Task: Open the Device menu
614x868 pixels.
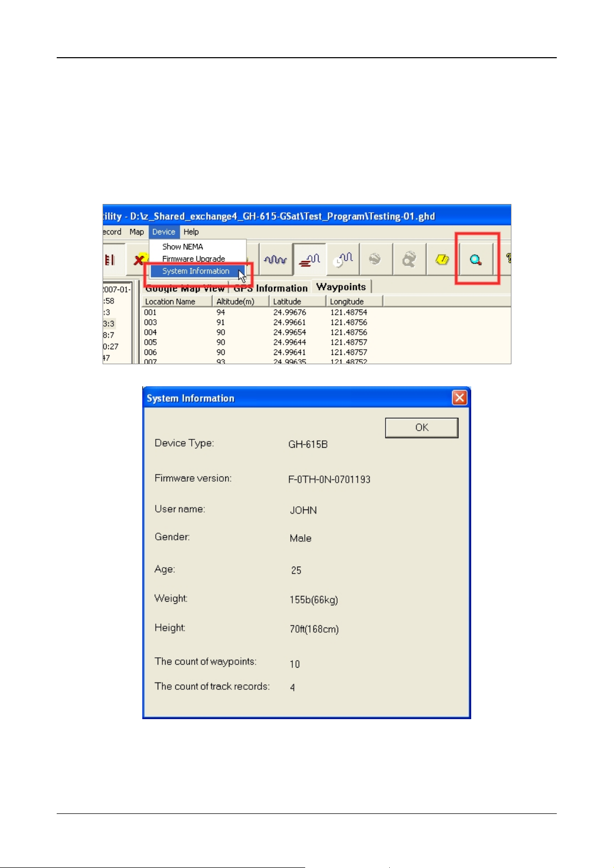Action: 164,232
